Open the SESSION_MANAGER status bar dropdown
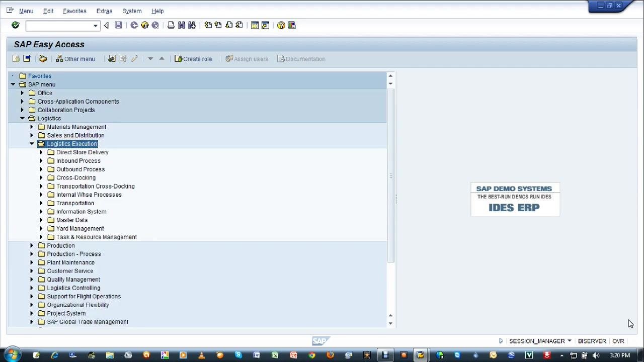 570,341
